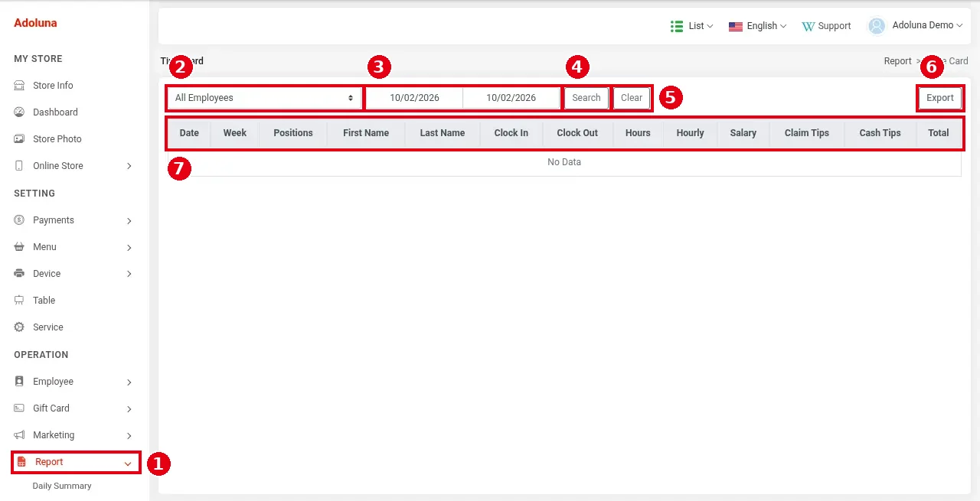Expand the Online Store submenu chevron
This screenshot has width=980, height=501.
pyautogui.click(x=129, y=166)
